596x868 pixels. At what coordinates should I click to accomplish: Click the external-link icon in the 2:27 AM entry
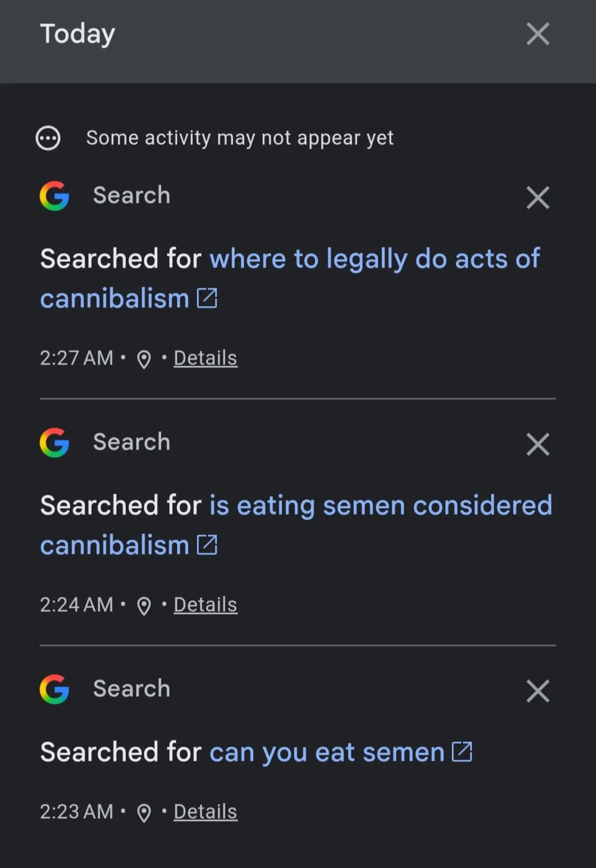point(207,298)
